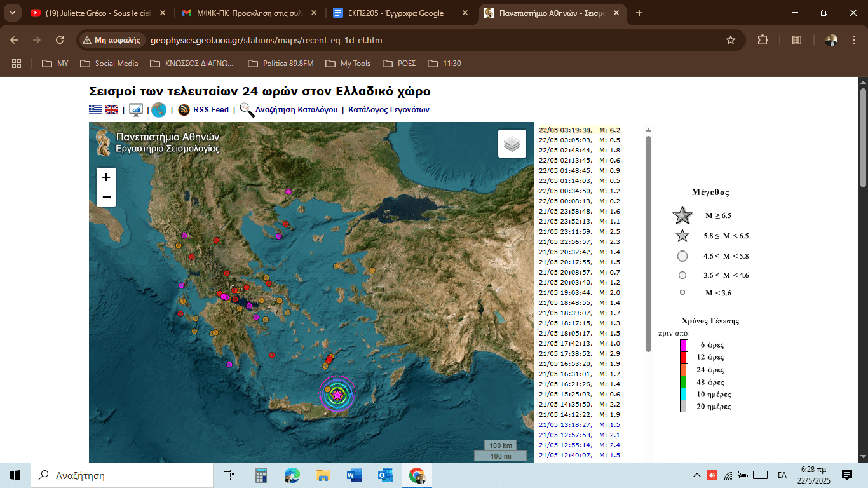The width and height of the screenshot is (868, 488).
Task: Open the Κατάλογος Γεγονότων link
Action: coord(389,110)
